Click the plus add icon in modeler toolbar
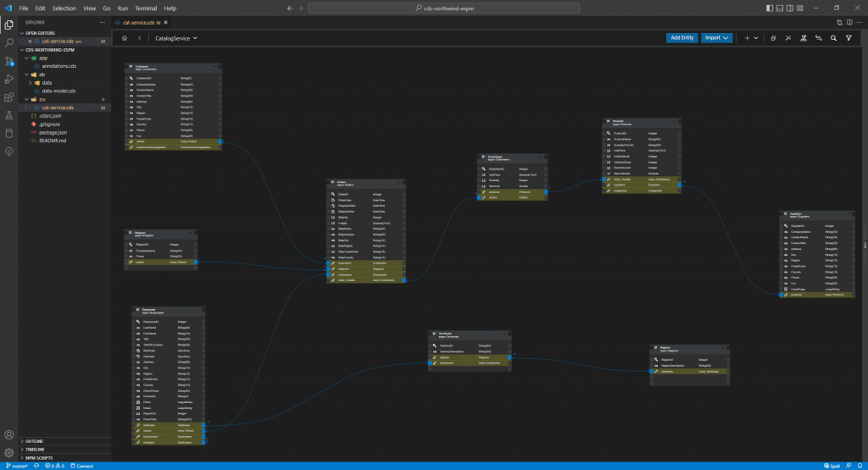868x470 pixels. tap(747, 38)
